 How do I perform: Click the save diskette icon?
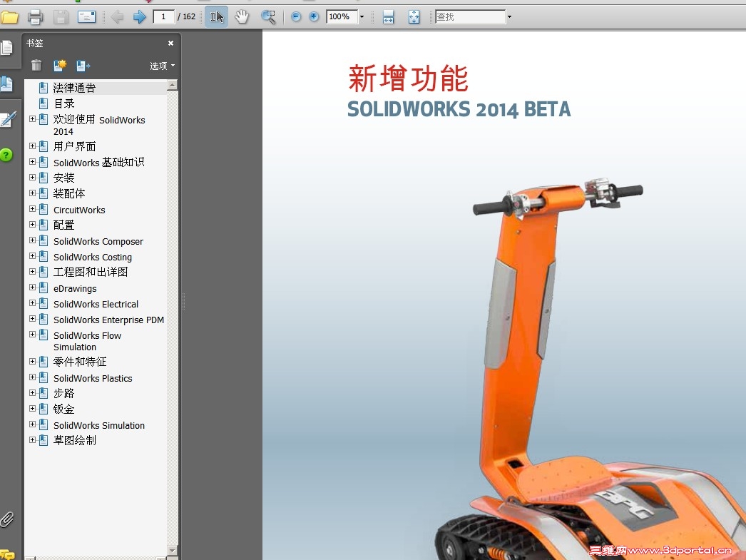click(x=61, y=18)
